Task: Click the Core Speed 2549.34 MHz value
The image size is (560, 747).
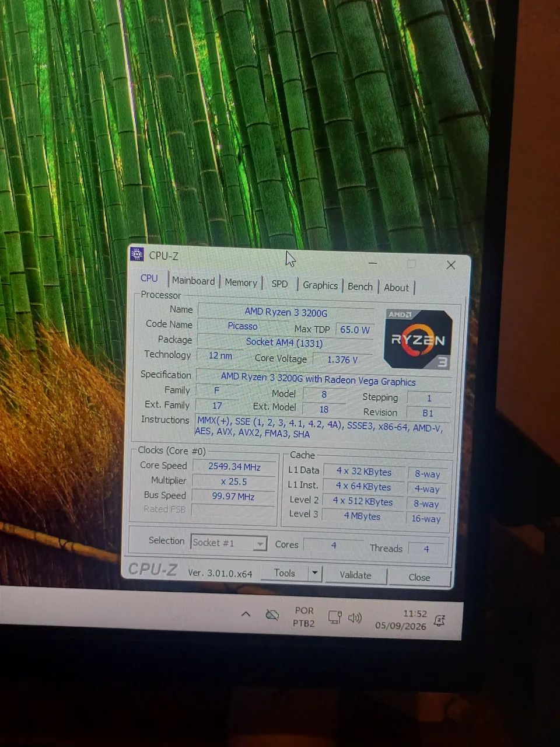Action: click(234, 466)
